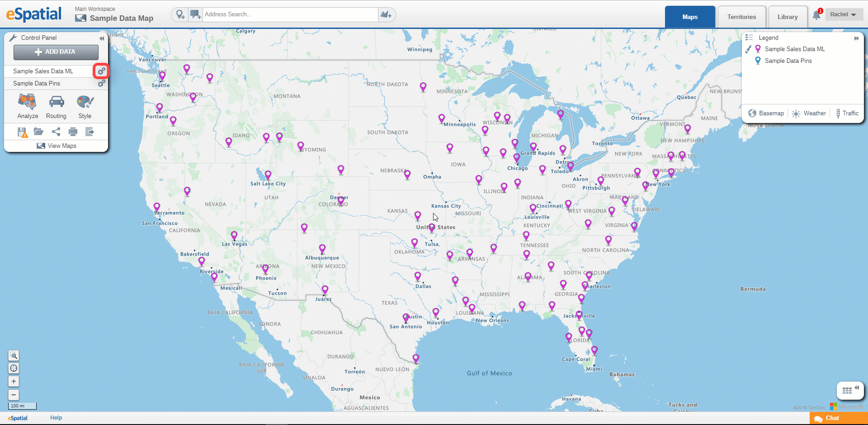The height and width of the screenshot is (425, 868).
Task: Click the 100 mi scale bar
Action: point(22,406)
